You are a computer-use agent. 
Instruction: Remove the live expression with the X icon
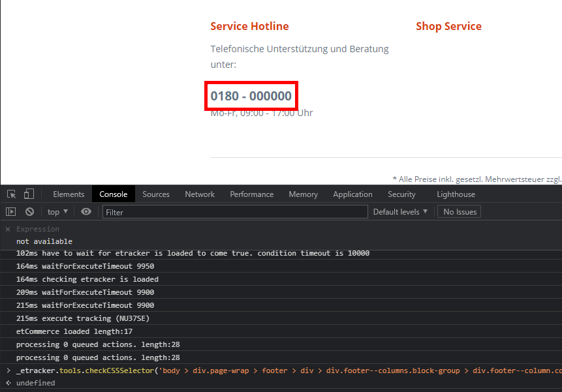[x=8, y=229]
